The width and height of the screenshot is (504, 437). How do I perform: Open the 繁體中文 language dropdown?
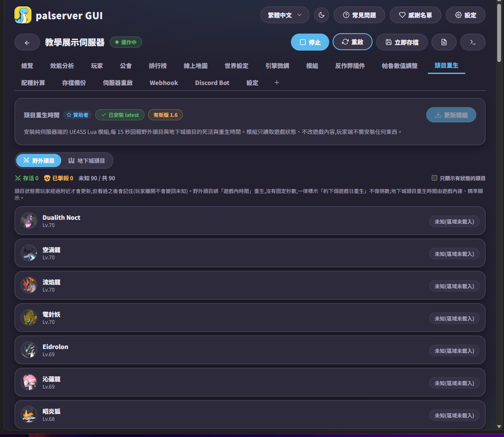(x=285, y=15)
